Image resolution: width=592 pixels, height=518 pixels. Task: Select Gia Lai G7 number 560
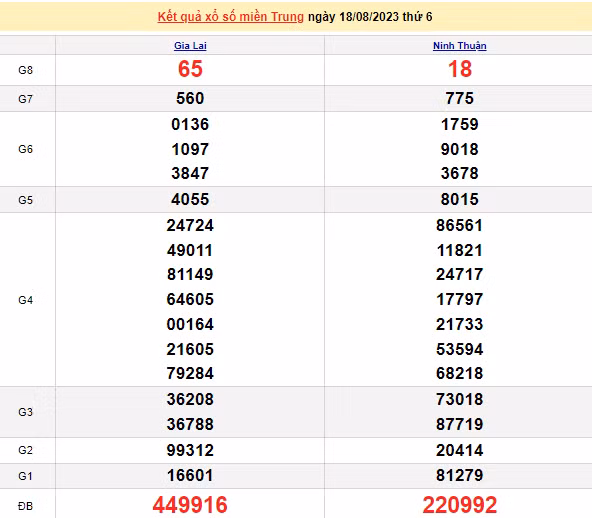[x=190, y=99]
